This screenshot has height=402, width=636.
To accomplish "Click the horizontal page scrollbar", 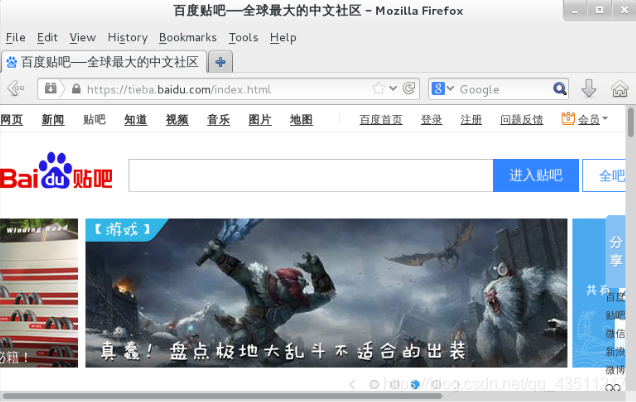I will tap(222, 396).
